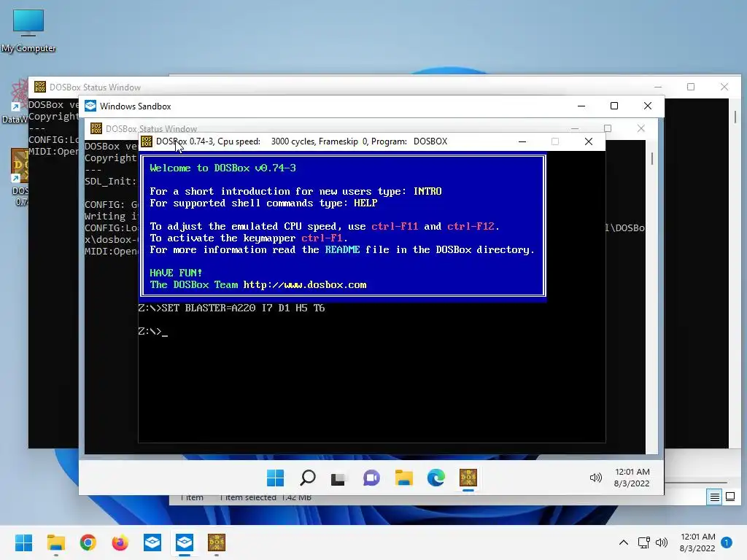Switch Explorer to details view
The width and height of the screenshot is (747, 560).
(x=715, y=497)
